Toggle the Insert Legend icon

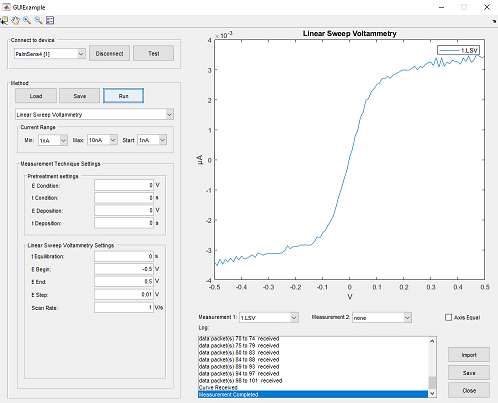(x=50, y=20)
